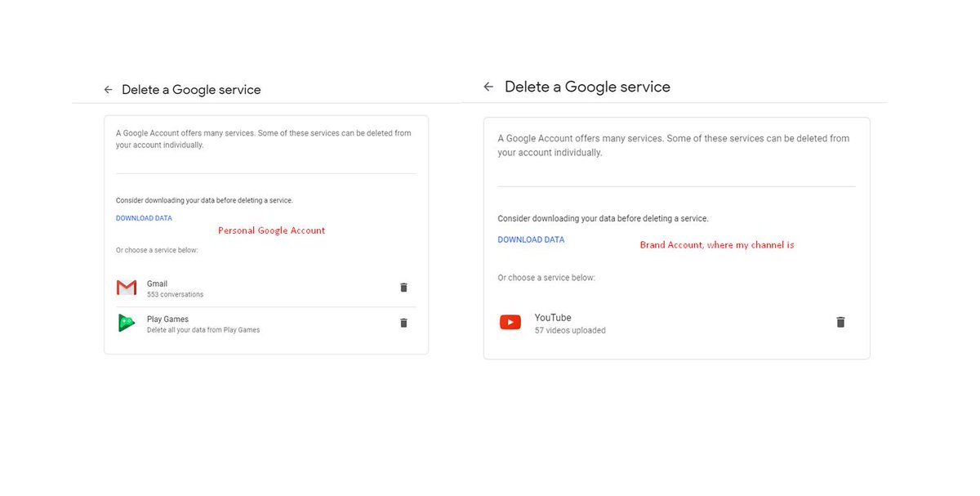Image resolution: width=980 pixels, height=496 pixels.
Task: Select the Gmail service name
Action: (157, 284)
